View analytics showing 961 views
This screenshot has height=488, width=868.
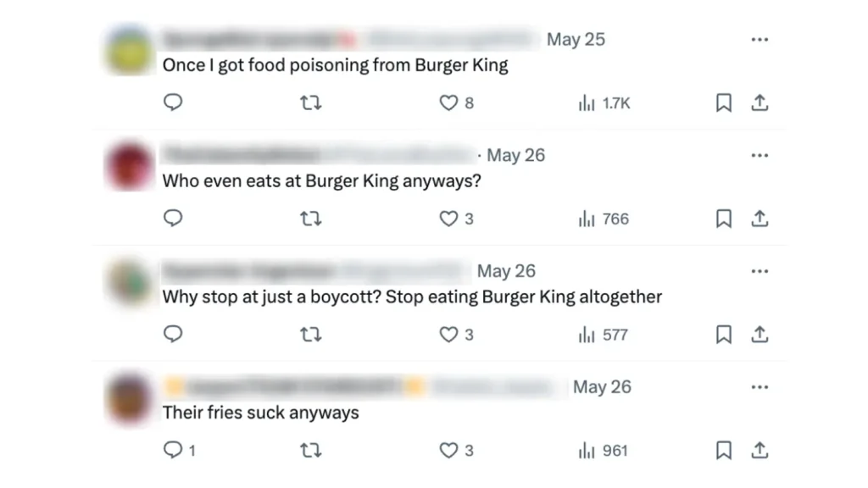604,451
